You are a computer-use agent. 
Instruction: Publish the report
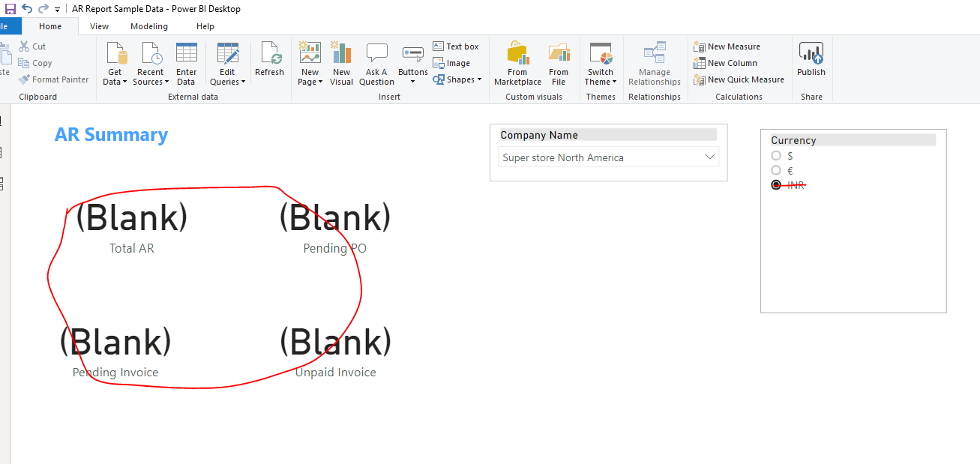coord(811,59)
